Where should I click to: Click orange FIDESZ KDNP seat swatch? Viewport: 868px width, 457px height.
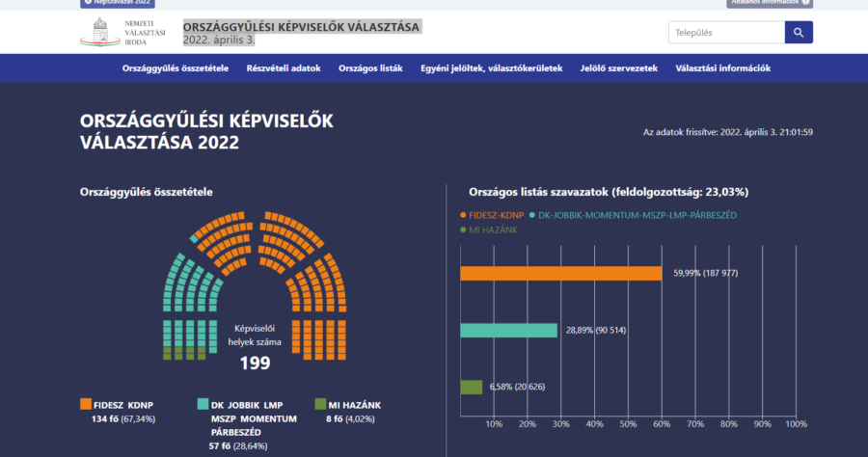(85, 404)
